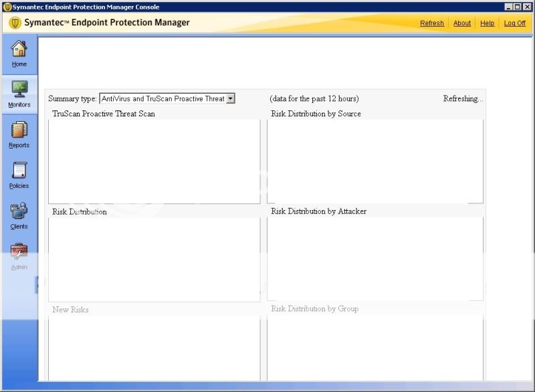Click Log Off
Screen dimensions: 535x392
[x=514, y=23]
